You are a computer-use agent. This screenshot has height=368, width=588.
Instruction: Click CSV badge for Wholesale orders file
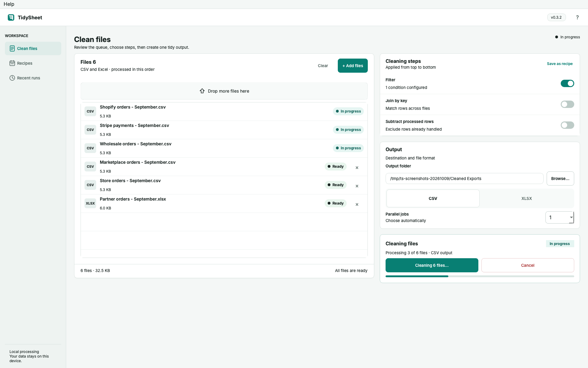tap(90, 148)
